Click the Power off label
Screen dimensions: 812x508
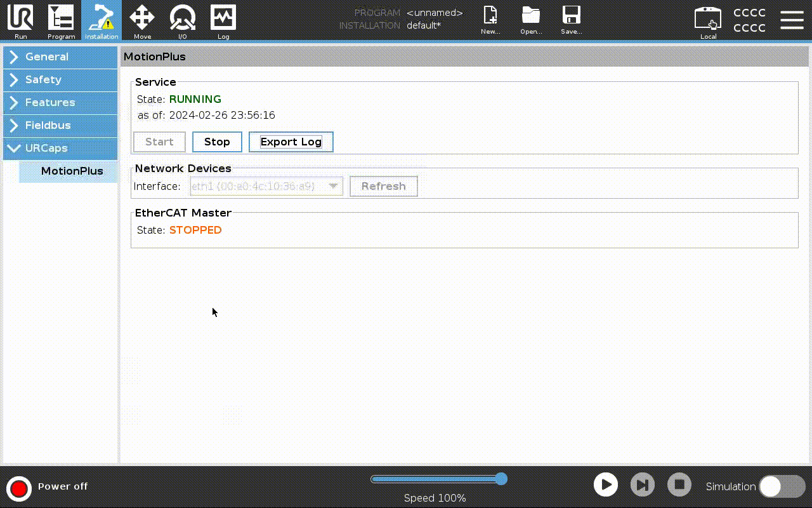click(x=63, y=486)
